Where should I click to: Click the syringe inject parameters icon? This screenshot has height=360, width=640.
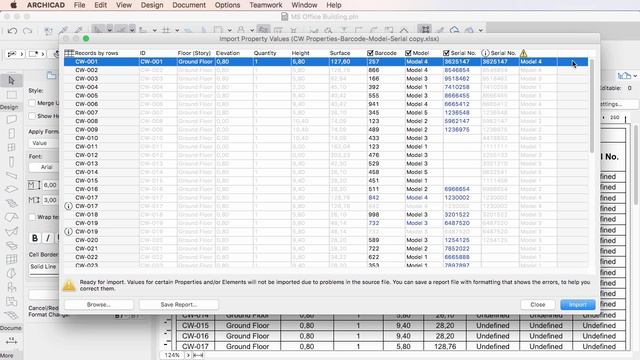tap(78, 30)
